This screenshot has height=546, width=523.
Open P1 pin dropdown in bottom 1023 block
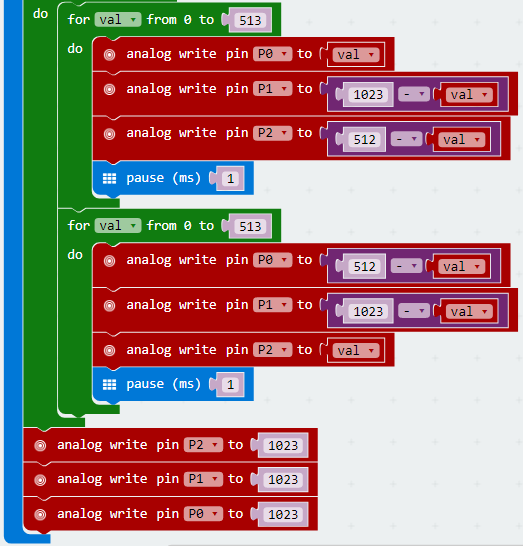tap(203, 479)
